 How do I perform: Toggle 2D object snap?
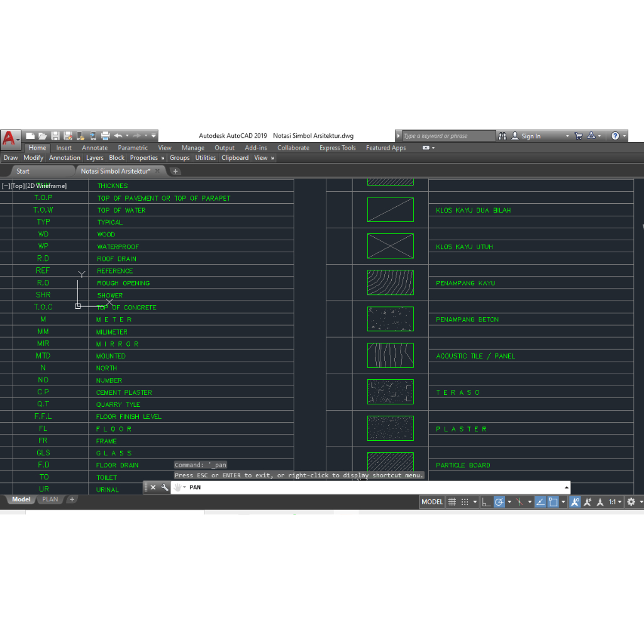(x=553, y=502)
